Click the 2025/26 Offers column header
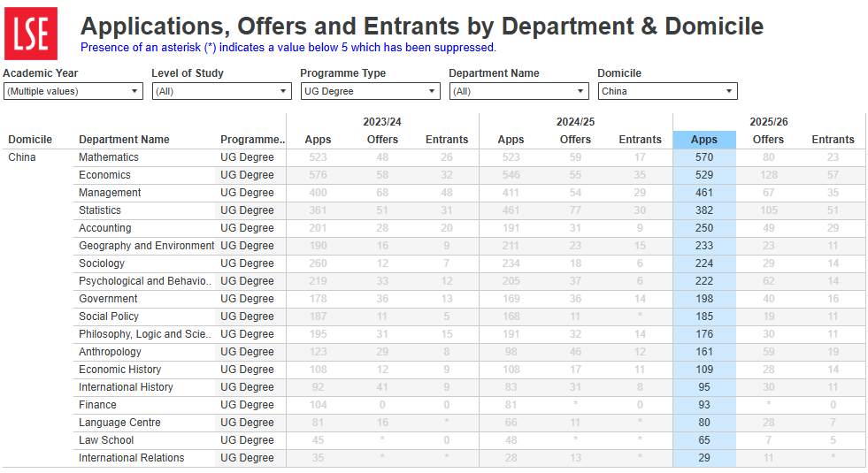 (x=768, y=140)
